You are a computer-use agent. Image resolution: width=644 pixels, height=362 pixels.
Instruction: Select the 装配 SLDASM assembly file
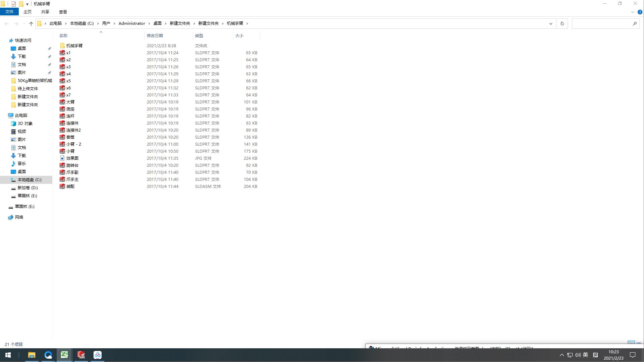(x=70, y=187)
